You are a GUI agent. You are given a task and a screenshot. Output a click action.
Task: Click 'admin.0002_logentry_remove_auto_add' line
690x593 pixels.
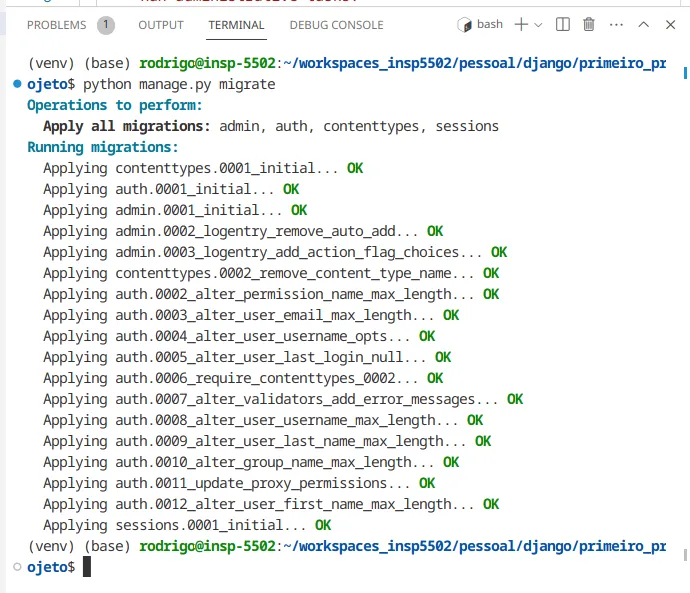pos(243,231)
